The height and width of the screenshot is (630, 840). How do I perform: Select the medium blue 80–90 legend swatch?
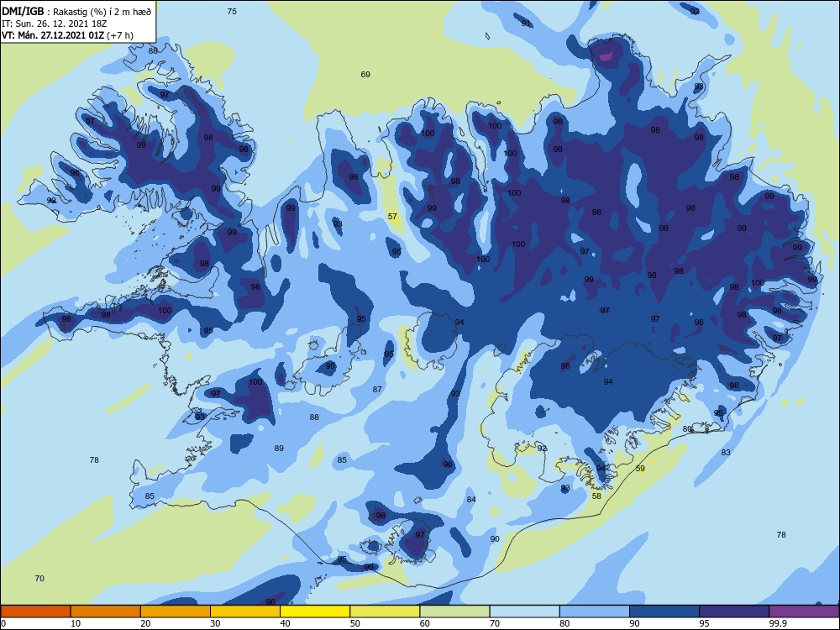595,612
